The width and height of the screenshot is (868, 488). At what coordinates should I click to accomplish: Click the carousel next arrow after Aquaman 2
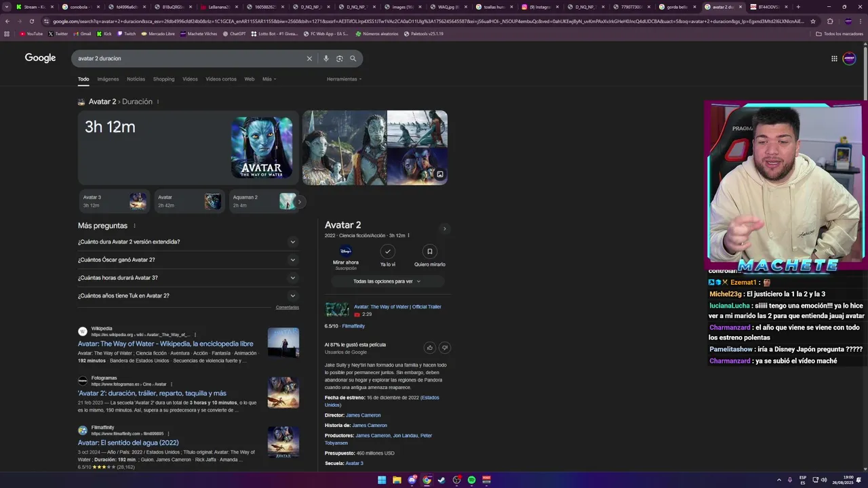pyautogui.click(x=300, y=201)
